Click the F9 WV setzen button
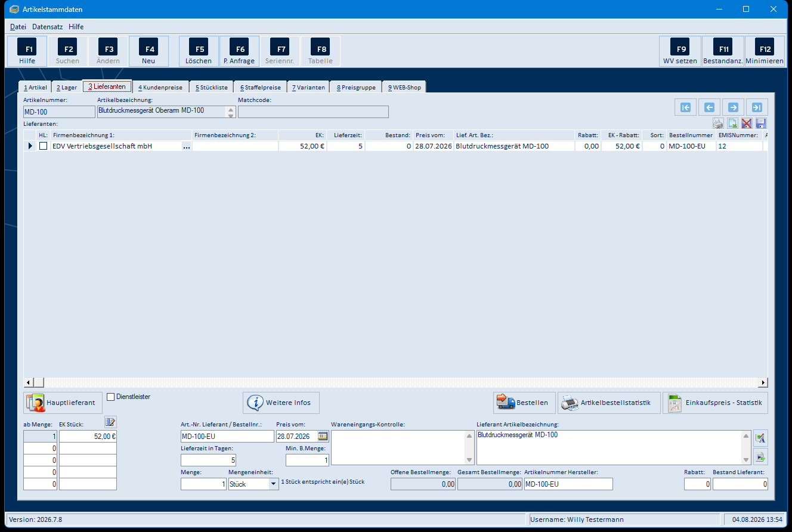The image size is (792, 532). pyautogui.click(x=680, y=51)
